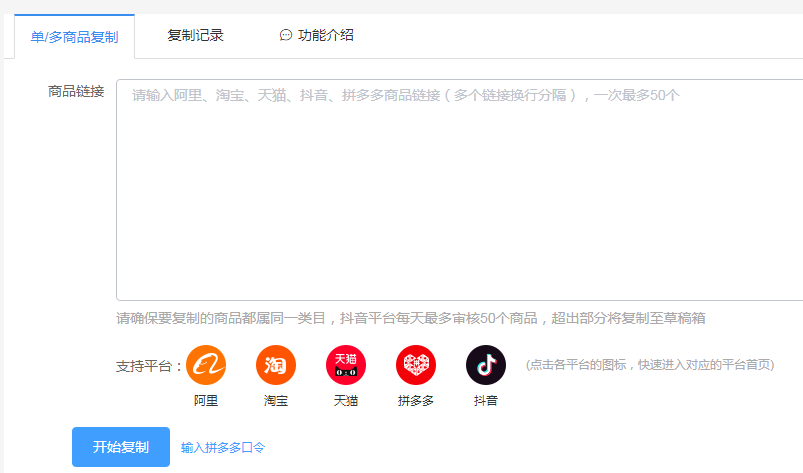Open the Taobao (淘宝) platform icon

276,365
